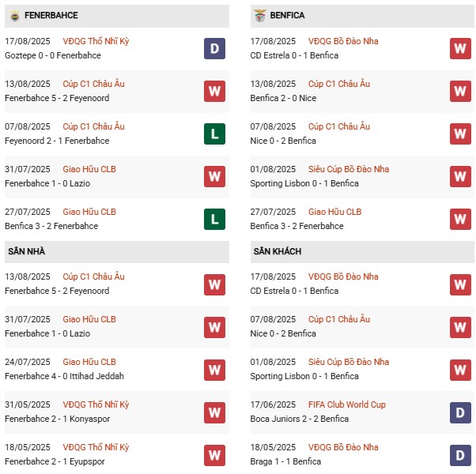Image resolution: width=476 pixels, height=474 pixels.
Task: Click the Benfica club logo icon
Action: click(259, 15)
